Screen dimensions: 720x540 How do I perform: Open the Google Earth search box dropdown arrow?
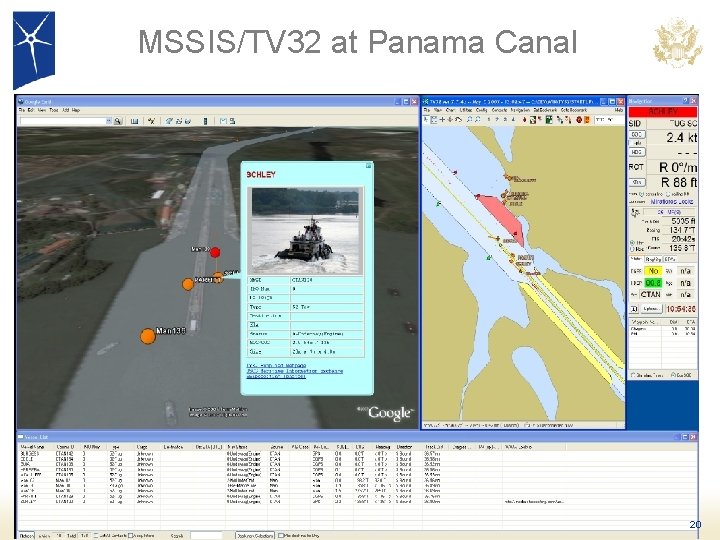108,121
